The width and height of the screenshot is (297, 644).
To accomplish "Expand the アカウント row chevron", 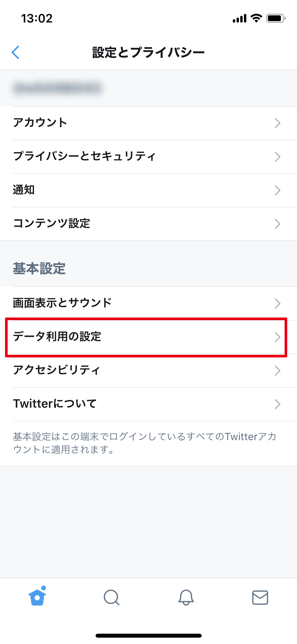I will (277, 123).
